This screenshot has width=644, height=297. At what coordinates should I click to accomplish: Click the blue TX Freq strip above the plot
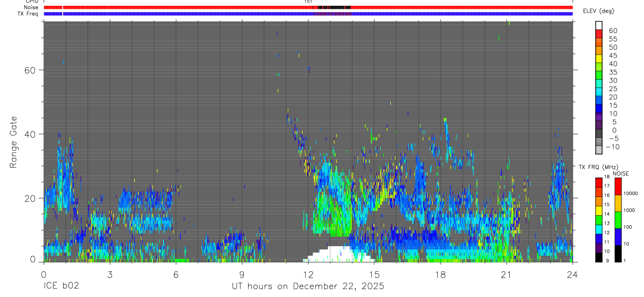click(x=308, y=14)
